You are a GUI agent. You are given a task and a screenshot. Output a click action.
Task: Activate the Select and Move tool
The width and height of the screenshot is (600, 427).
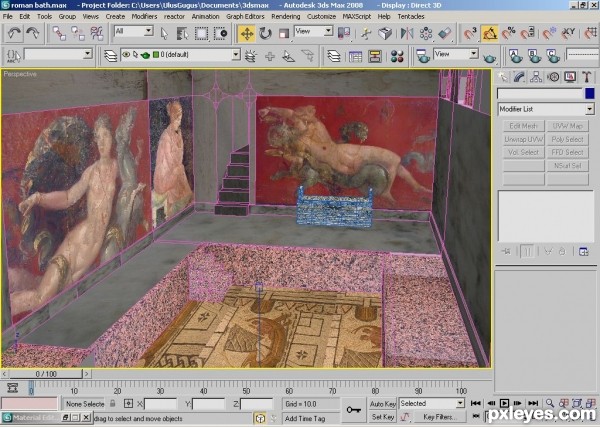click(247, 34)
